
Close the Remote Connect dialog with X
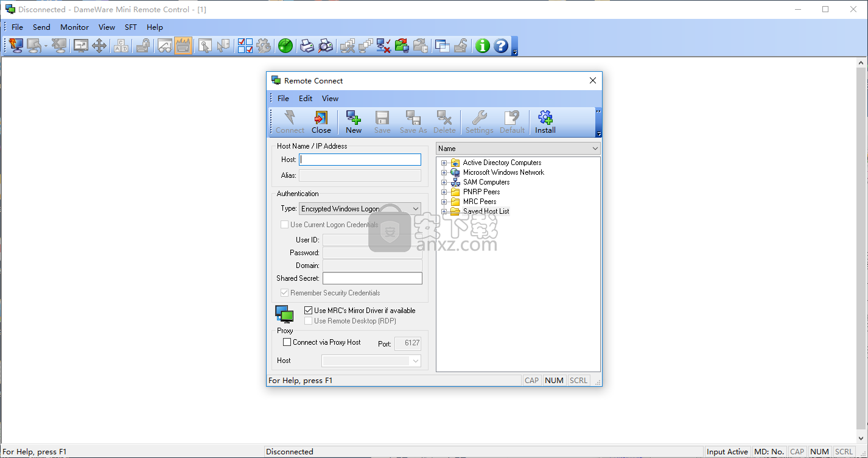[x=593, y=80]
